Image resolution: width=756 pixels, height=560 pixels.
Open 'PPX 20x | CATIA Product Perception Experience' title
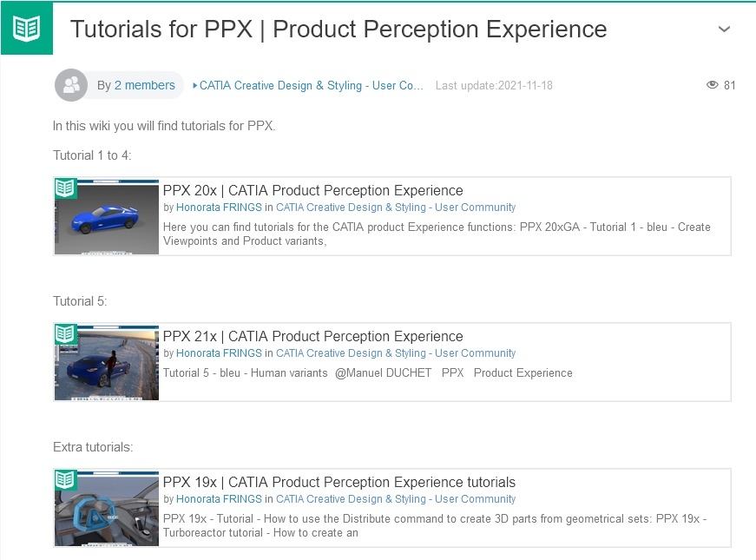point(312,190)
